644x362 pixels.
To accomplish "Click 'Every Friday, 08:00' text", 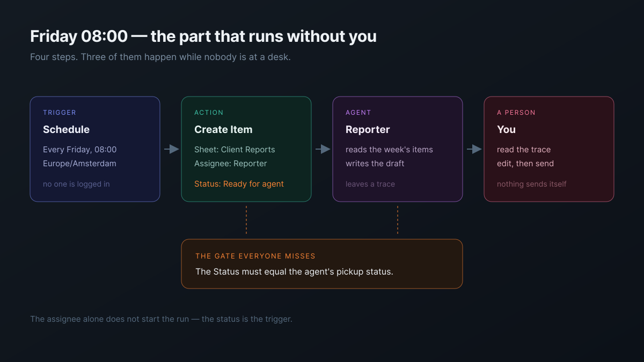I will coord(79,150).
